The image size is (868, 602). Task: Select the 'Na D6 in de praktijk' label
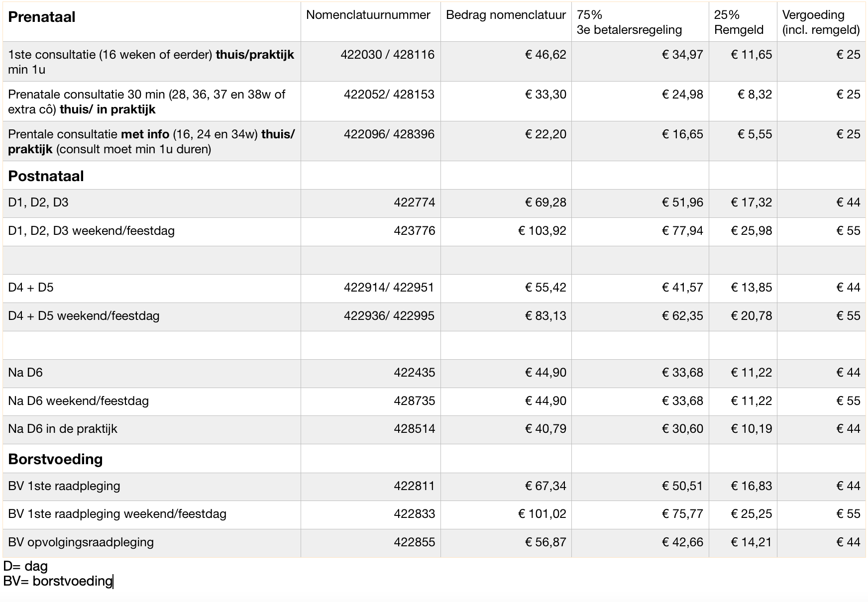(63, 429)
